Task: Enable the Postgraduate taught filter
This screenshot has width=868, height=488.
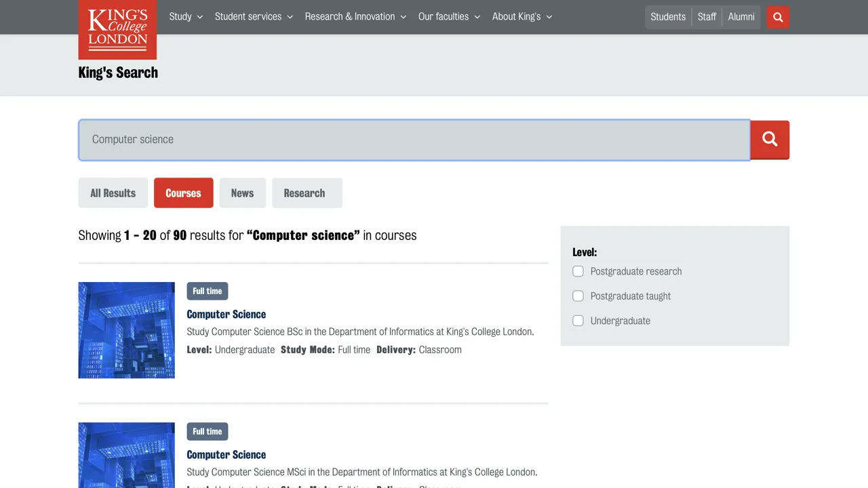Action: (x=578, y=296)
